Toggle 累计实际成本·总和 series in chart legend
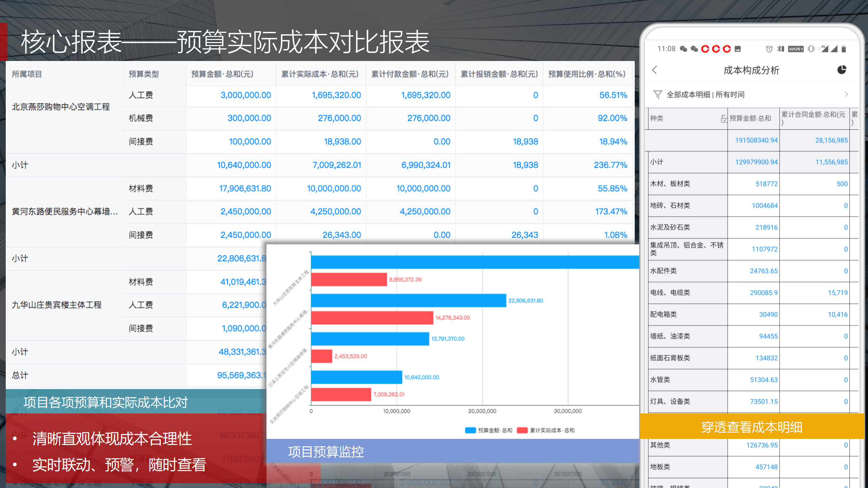Image resolution: width=868 pixels, height=488 pixels. coord(546,430)
